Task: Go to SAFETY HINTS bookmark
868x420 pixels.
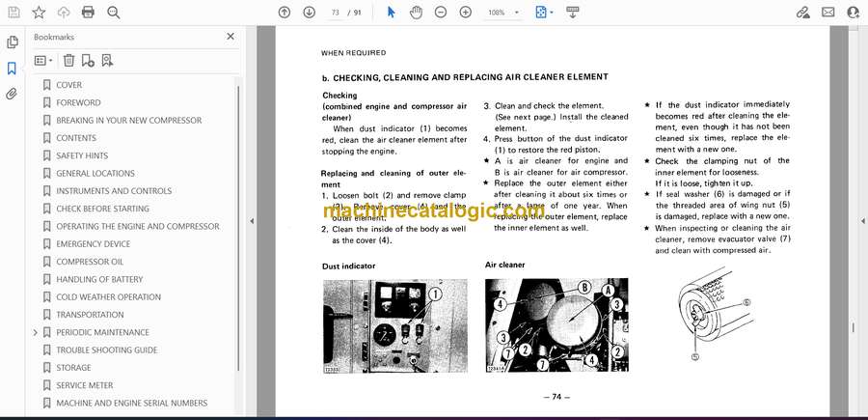Action: pyautogui.click(x=82, y=155)
